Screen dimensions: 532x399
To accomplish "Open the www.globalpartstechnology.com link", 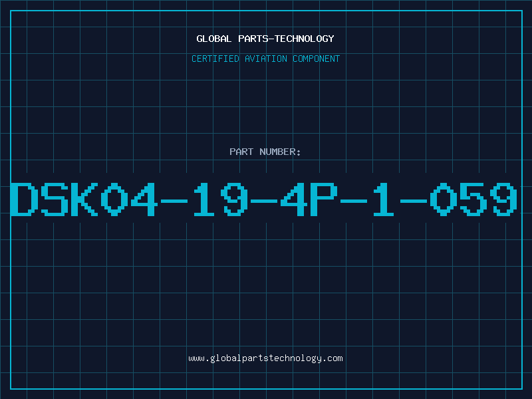I will [265, 358].
